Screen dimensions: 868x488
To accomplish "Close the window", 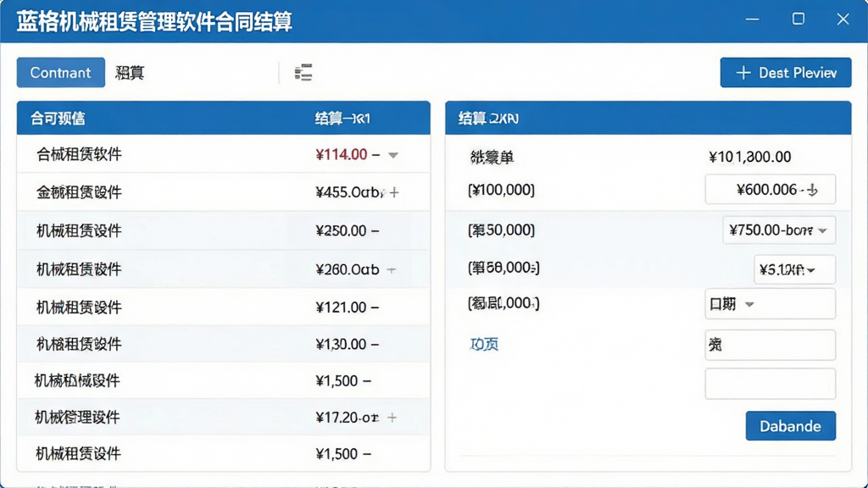I will coord(843,19).
